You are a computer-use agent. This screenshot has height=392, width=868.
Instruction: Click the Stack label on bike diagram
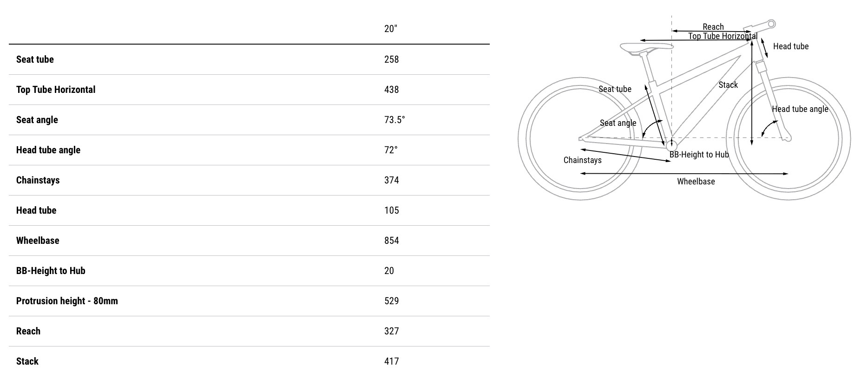click(728, 85)
